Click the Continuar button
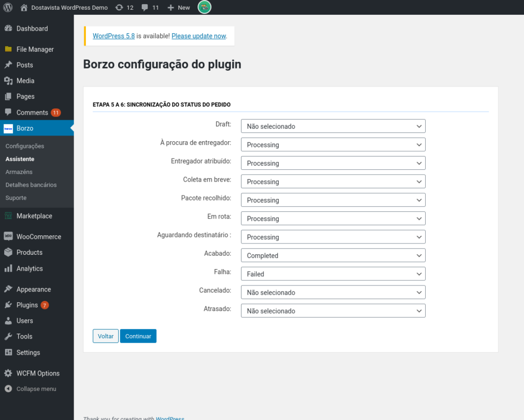The width and height of the screenshot is (524, 420). point(138,336)
